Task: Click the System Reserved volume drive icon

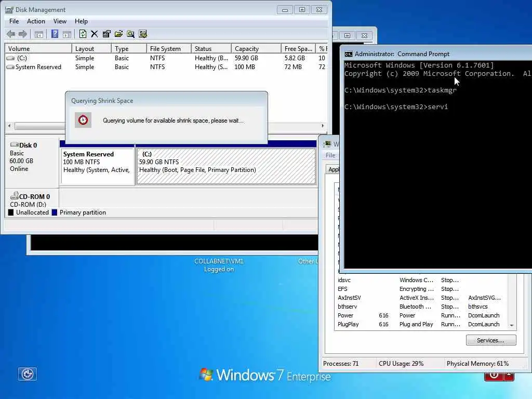Action: (10, 67)
